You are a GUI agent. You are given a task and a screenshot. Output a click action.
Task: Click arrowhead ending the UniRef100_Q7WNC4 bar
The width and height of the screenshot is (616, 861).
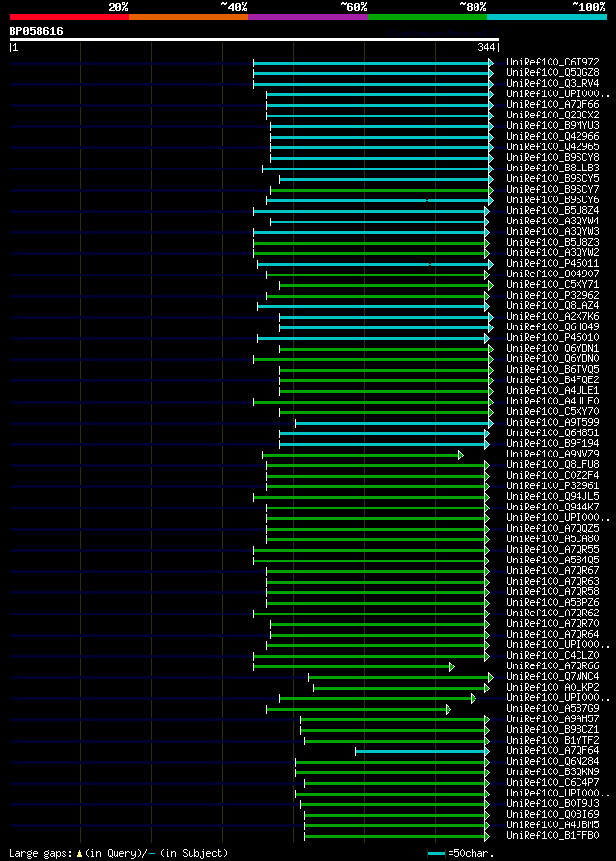tap(491, 678)
